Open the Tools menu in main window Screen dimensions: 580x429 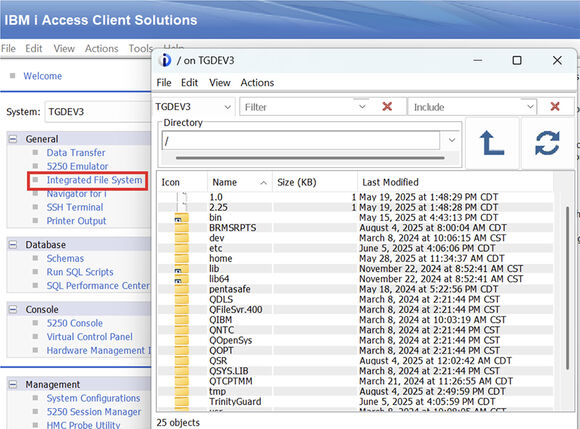(x=141, y=48)
